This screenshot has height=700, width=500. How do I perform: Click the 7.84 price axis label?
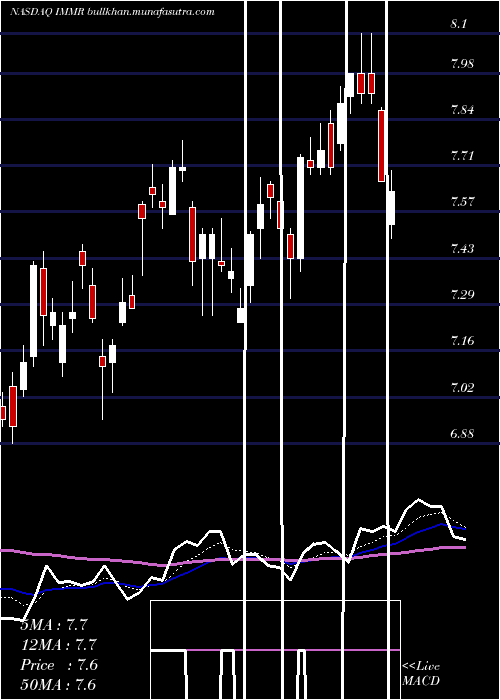point(462,110)
